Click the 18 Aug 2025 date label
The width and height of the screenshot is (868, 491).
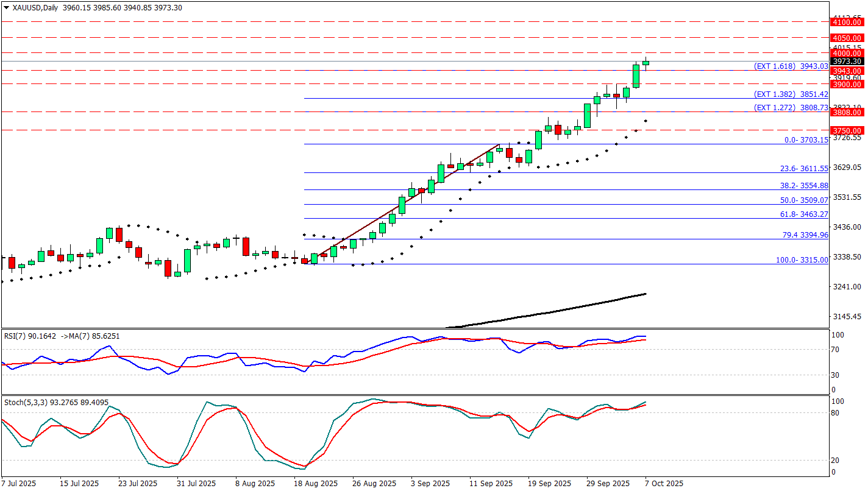click(x=315, y=484)
